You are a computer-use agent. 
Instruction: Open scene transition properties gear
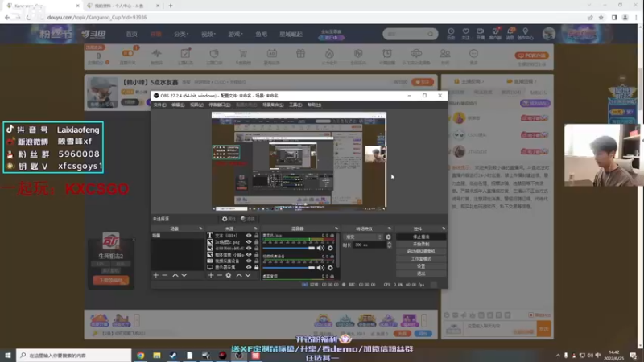pos(388,237)
